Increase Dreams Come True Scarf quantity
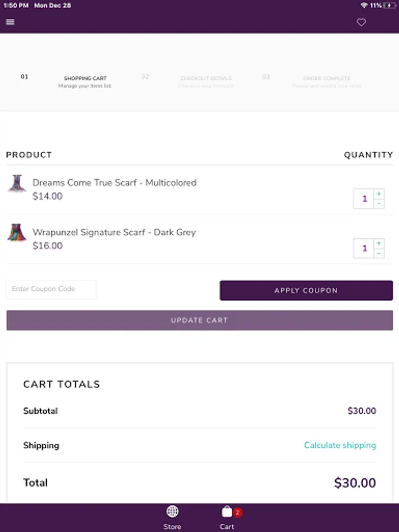 (379, 193)
